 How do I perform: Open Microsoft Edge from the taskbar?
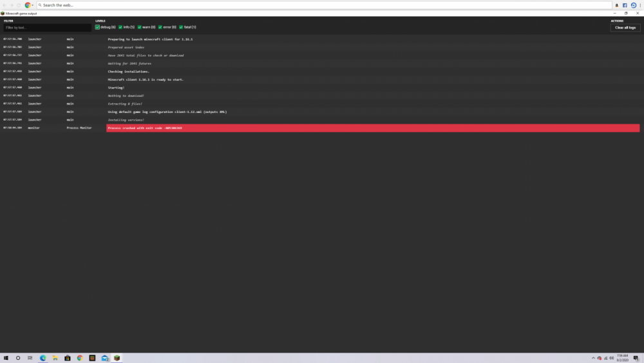tap(43, 358)
